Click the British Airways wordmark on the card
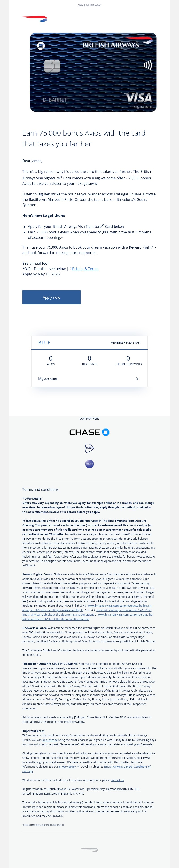The height and width of the screenshot is (868, 179). coord(111,45)
